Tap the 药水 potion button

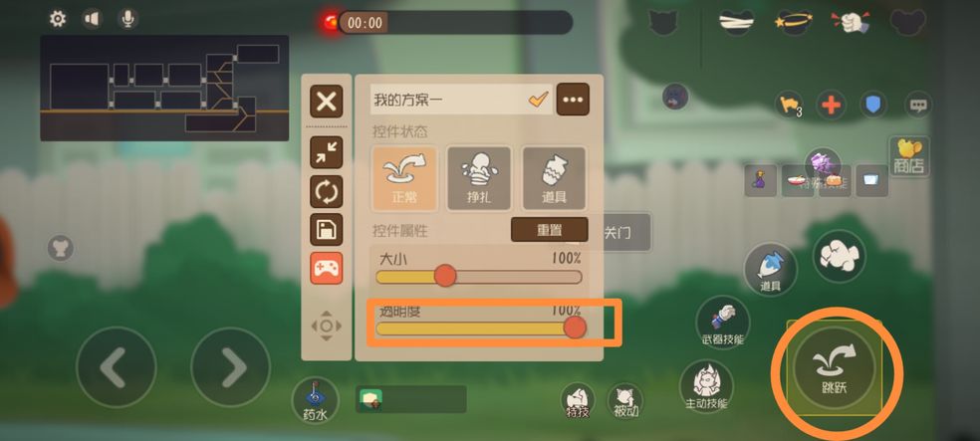tap(315, 400)
